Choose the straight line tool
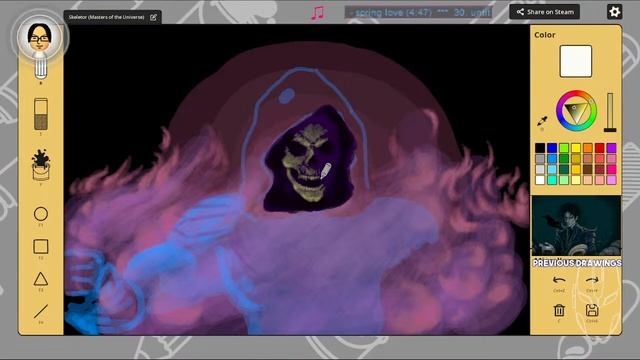Screen dimensions: 640x360 coord(40,311)
